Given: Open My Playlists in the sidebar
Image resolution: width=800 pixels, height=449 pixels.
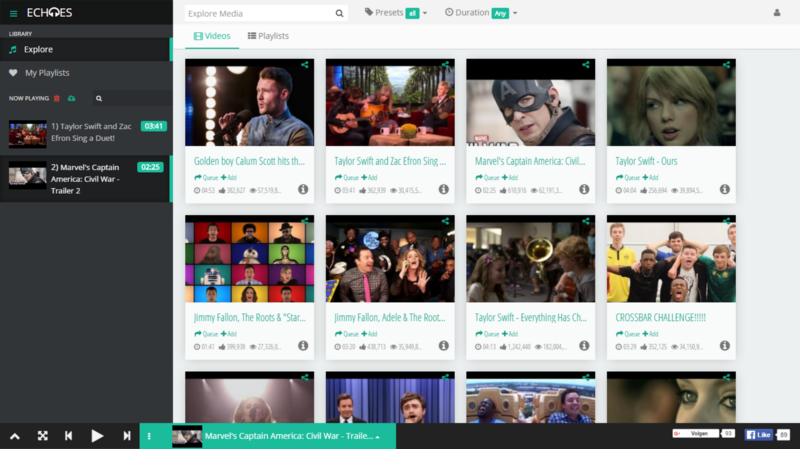Looking at the screenshot, I should pyautogui.click(x=85, y=73).
